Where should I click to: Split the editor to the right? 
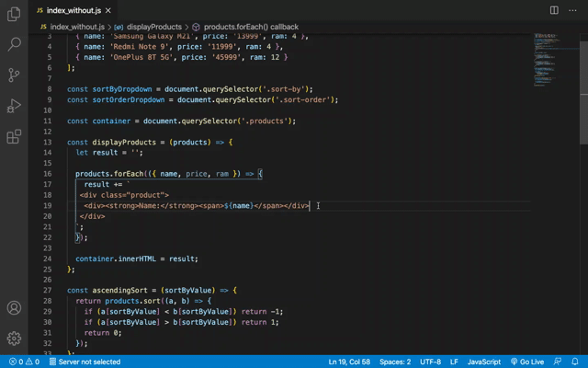click(554, 10)
